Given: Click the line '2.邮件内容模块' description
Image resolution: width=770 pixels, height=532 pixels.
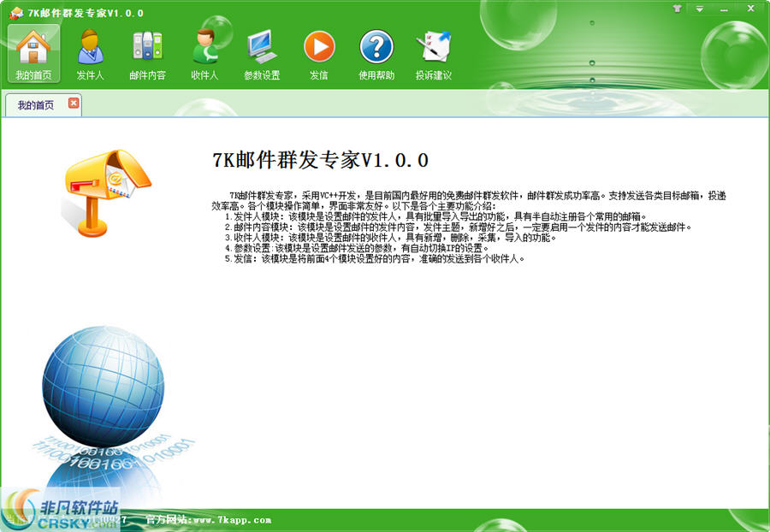Looking at the screenshot, I should click(459, 228).
